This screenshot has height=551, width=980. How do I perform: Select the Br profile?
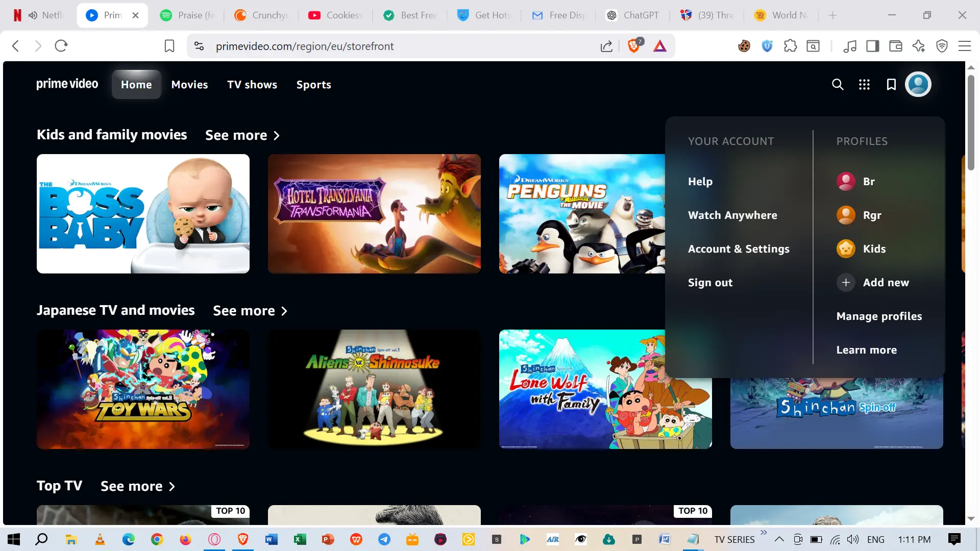click(x=855, y=181)
